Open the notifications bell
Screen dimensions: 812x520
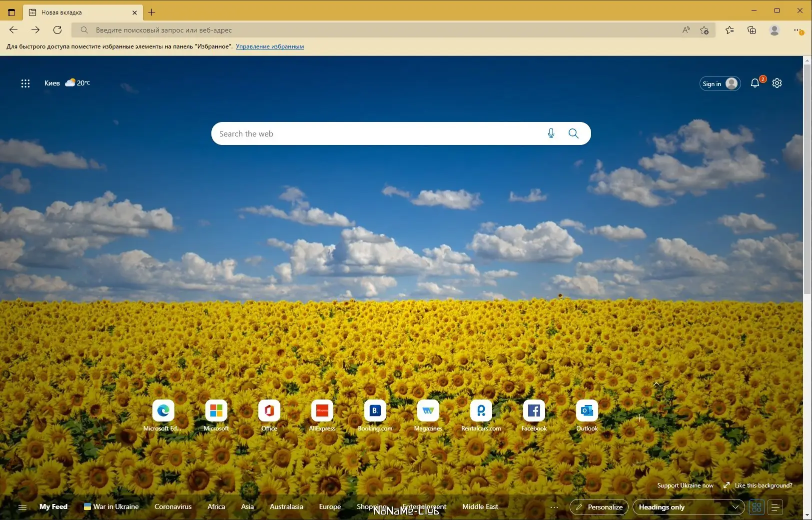tap(755, 83)
